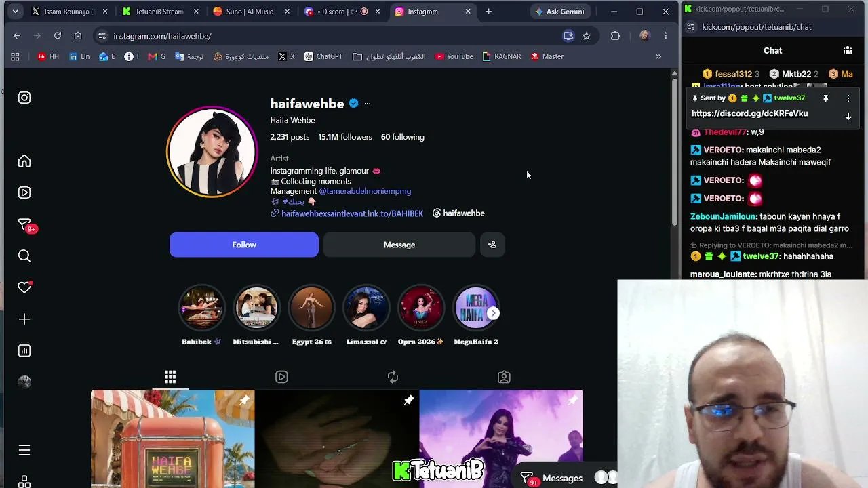
Task: Open the bookmarks apps grid icon
Action: click(x=15, y=56)
